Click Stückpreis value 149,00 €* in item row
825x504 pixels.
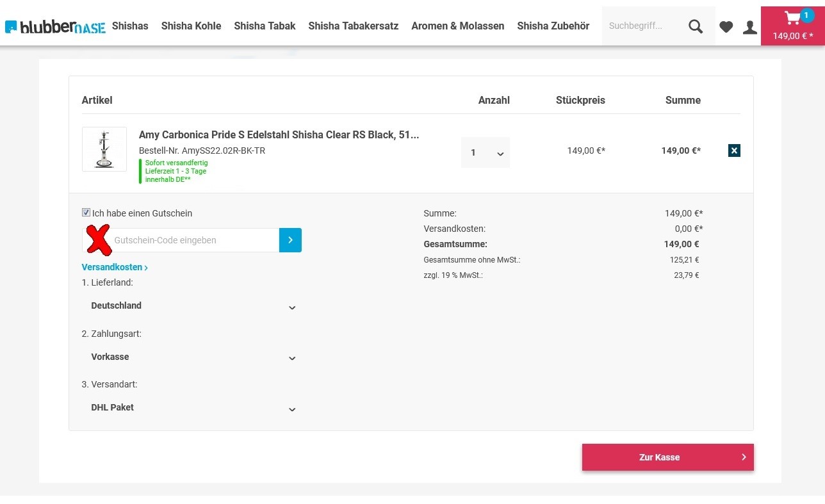(x=586, y=151)
